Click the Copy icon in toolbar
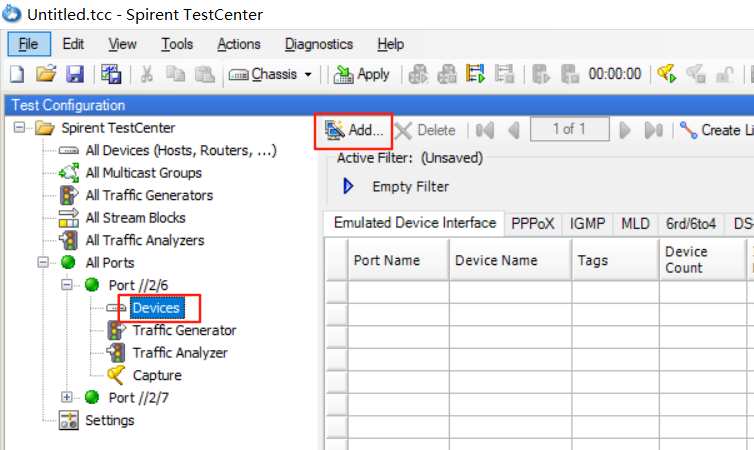 [176, 75]
